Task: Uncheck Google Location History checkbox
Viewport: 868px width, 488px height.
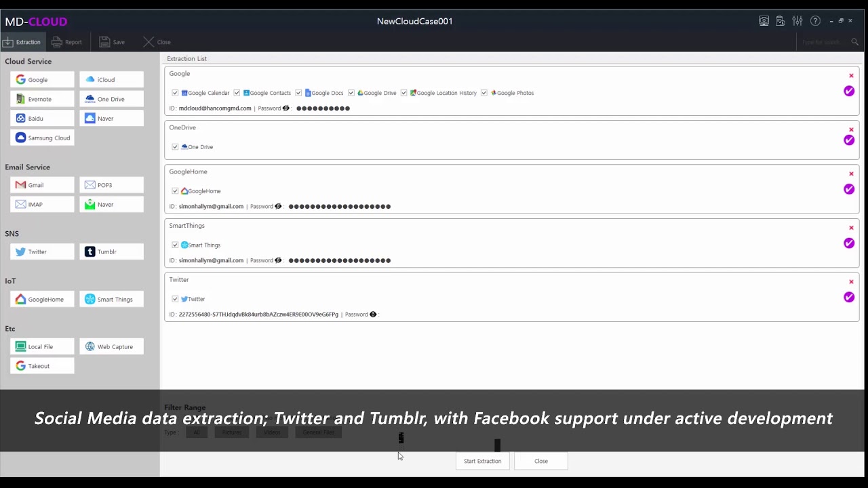Action: [404, 93]
